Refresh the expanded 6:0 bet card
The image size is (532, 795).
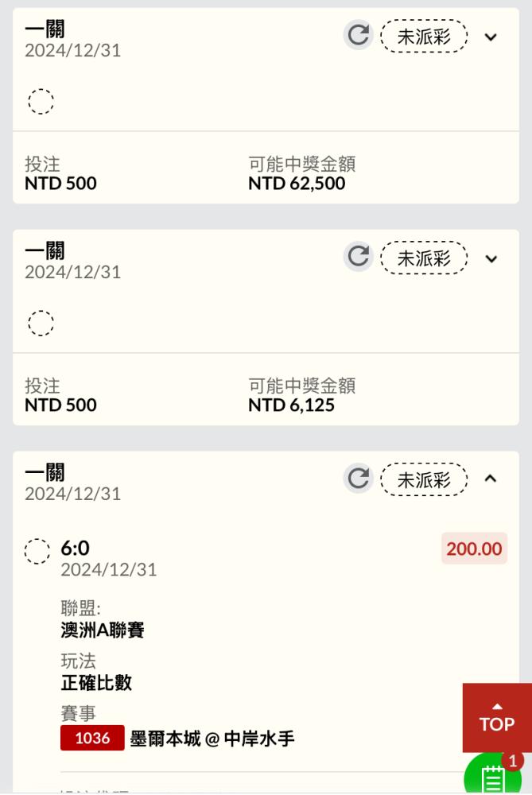tap(359, 479)
